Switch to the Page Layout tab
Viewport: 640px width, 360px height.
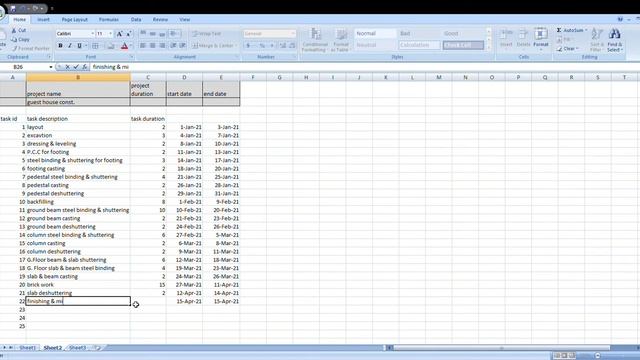click(x=75, y=20)
